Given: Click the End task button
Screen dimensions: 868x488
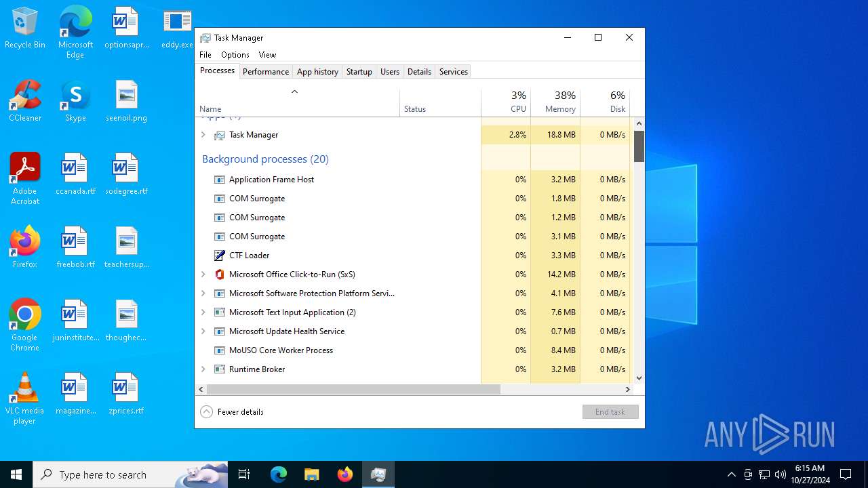Looking at the screenshot, I should 610,412.
